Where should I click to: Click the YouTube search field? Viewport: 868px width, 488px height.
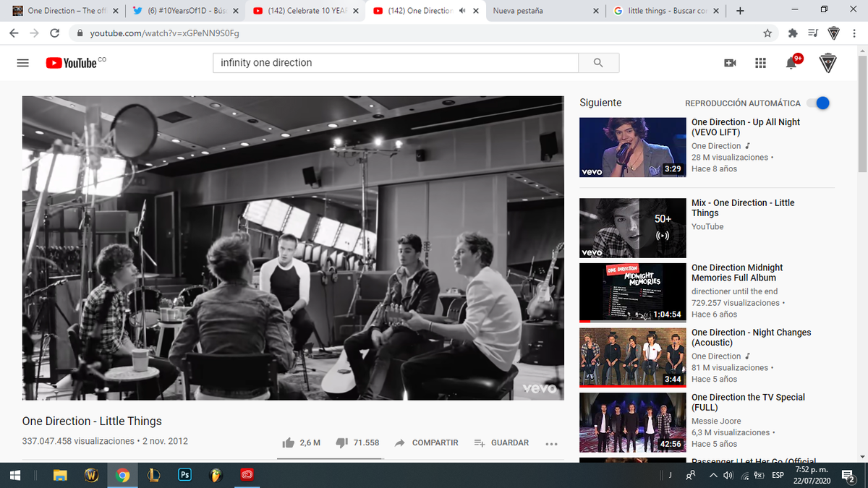pos(396,63)
